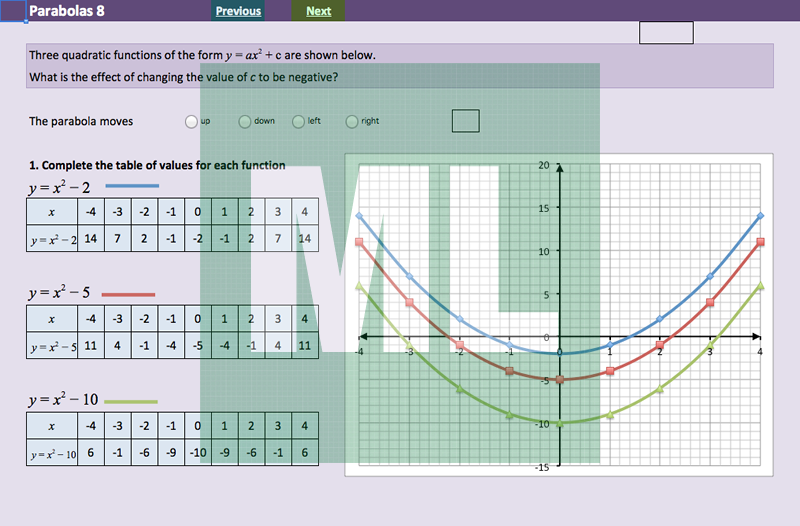Click the blue legend line beside y = x² − 2

131,187
